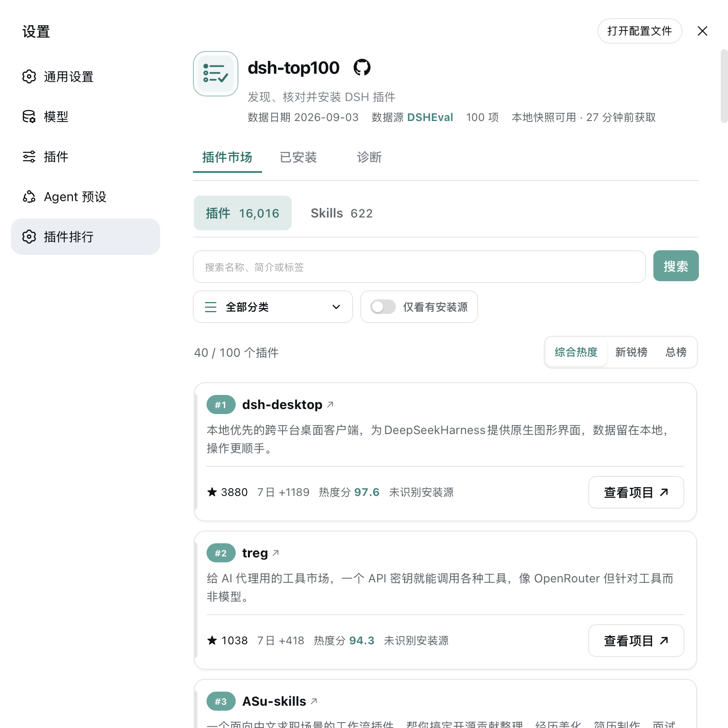This screenshot has width=728, height=728.
Task: Click the #2 rank badge
Action: pyautogui.click(x=221, y=553)
